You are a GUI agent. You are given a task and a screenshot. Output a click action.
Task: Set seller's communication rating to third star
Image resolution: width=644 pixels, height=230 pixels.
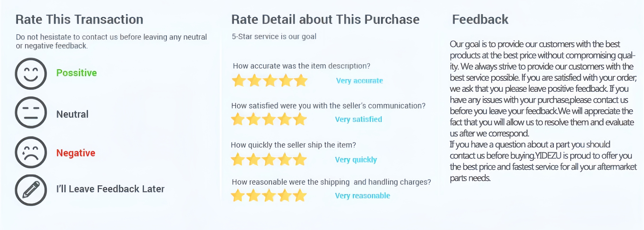point(269,119)
